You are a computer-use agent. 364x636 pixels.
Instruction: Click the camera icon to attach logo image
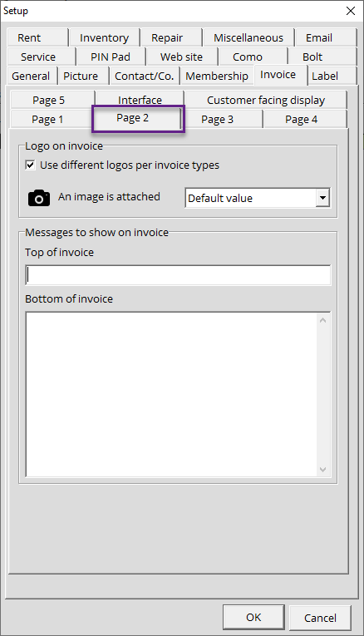[39, 199]
